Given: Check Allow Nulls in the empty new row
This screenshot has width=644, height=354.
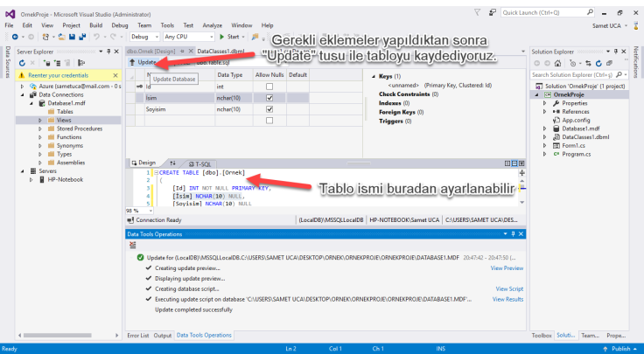Looking at the screenshot, I should (269, 121).
